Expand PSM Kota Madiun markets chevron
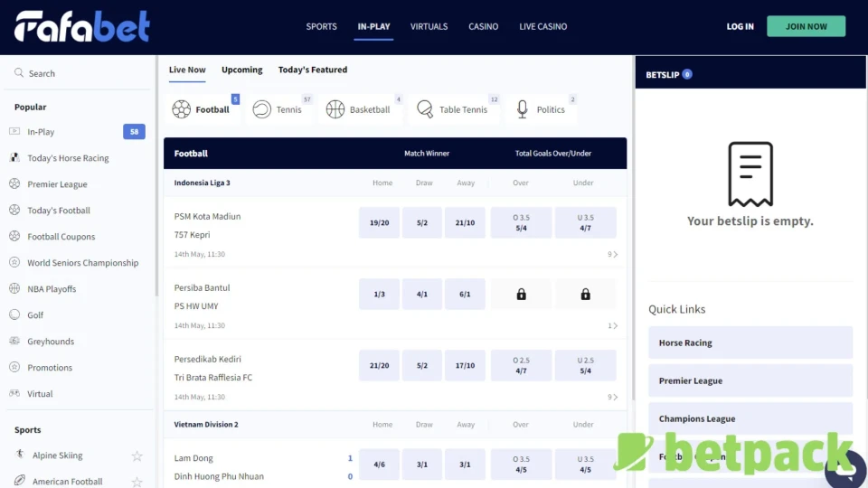This screenshot has height=488, width=868. pos(613,254)
